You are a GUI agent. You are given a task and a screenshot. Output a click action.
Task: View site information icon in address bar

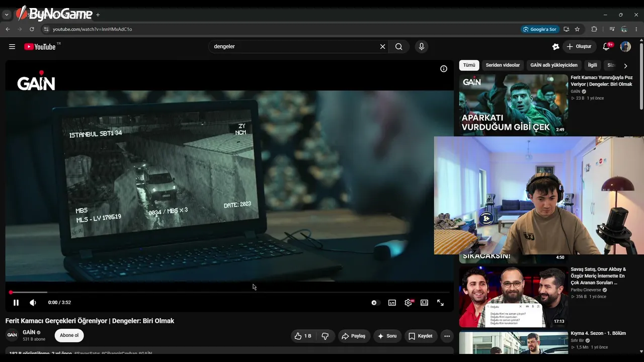[x=46, y=29]
